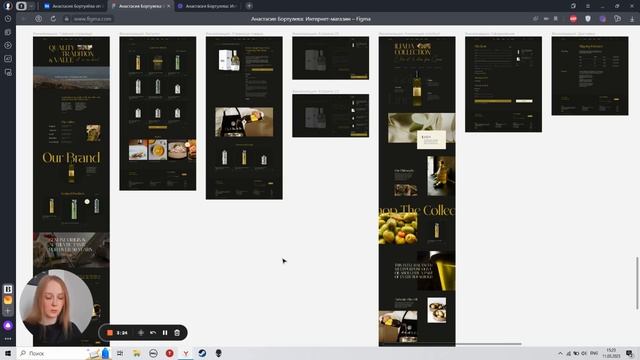Open Alice assistant in sidebar

8,326
